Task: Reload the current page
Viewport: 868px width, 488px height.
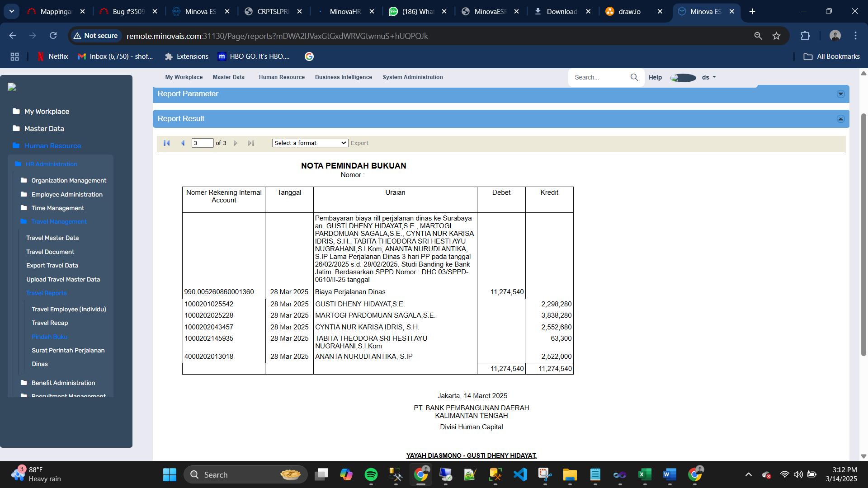Action: click(53, 36)
